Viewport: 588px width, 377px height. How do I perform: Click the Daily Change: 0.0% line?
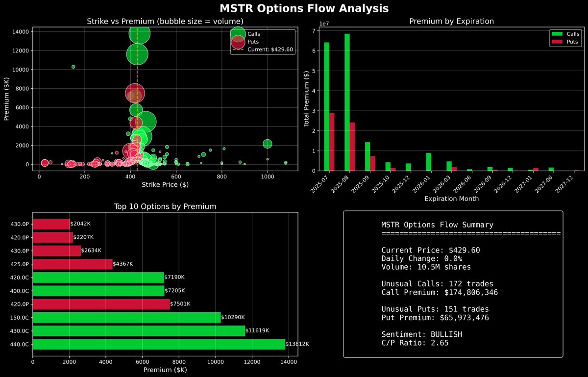click(422, 258)
